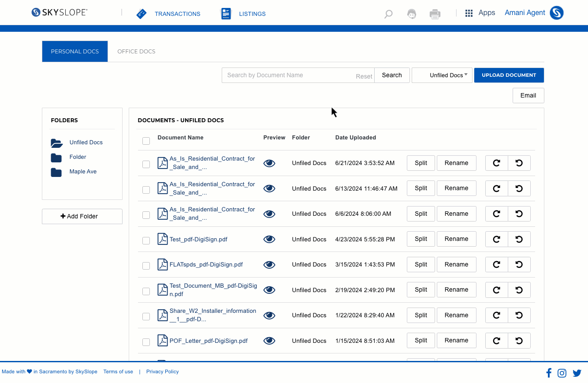Open the POF_Letter_pdf-DigiSign.pdf document link
The width and height of the screenshot is (588, 383).
[x=208, y=341]
